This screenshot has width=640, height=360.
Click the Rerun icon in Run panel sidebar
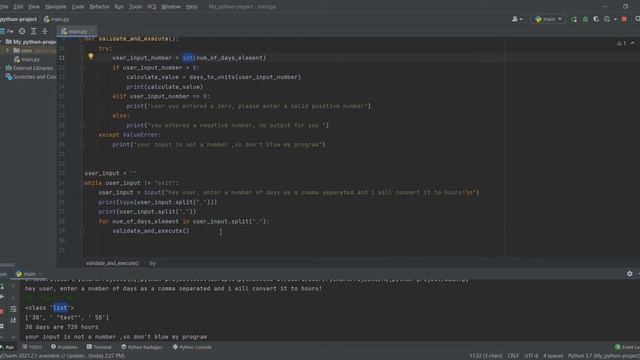[2, 287]
